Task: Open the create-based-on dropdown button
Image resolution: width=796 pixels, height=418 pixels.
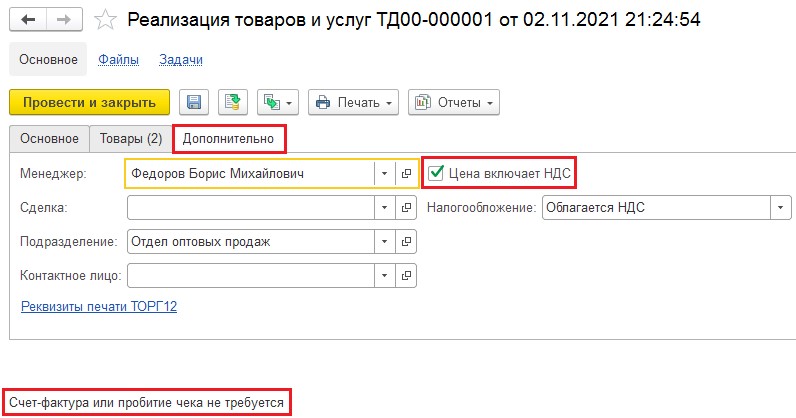Action: click(x=278, y=102)
